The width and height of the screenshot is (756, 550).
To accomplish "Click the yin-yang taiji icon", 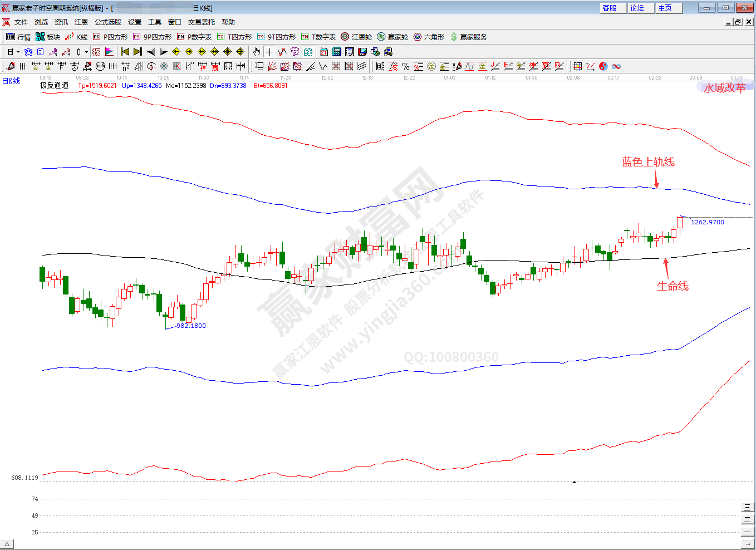I will pos(603,66).
